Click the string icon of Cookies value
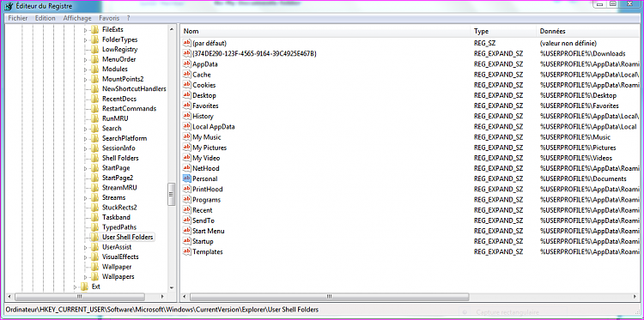 pyautogui.click(x=187, y=85)
